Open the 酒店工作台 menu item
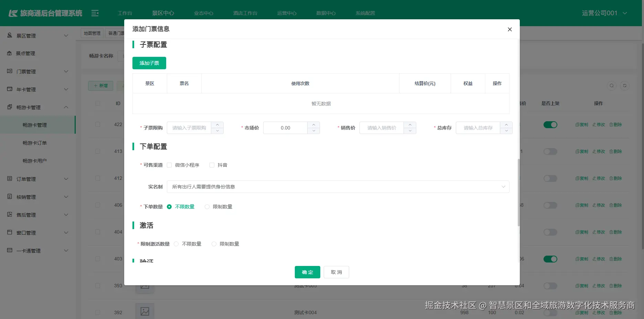 click(245, 13)
